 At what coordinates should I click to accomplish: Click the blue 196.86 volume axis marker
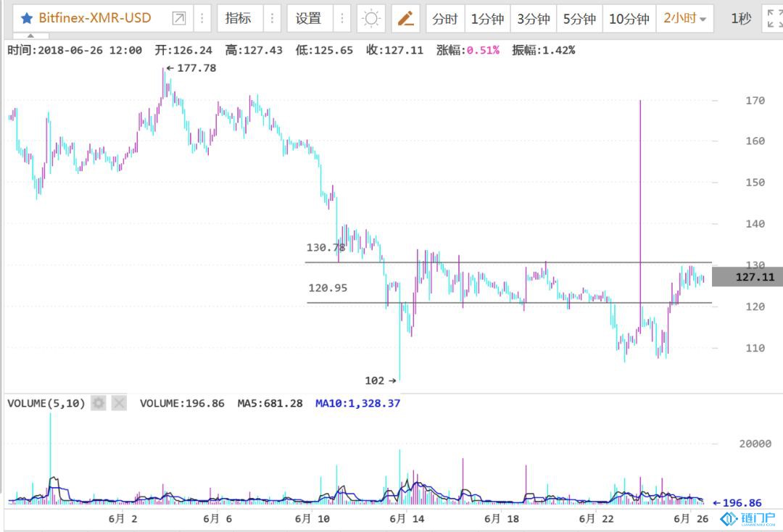(737, 503)
